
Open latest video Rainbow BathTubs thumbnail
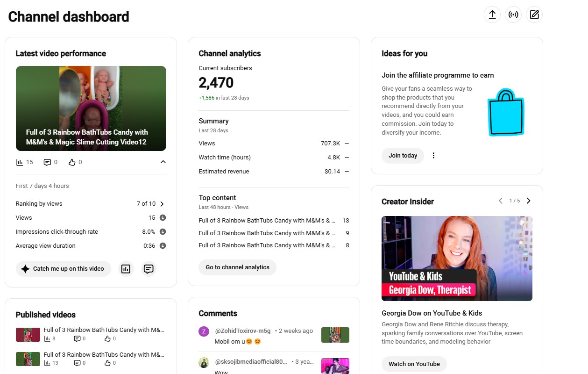click(x=91, y=108)
